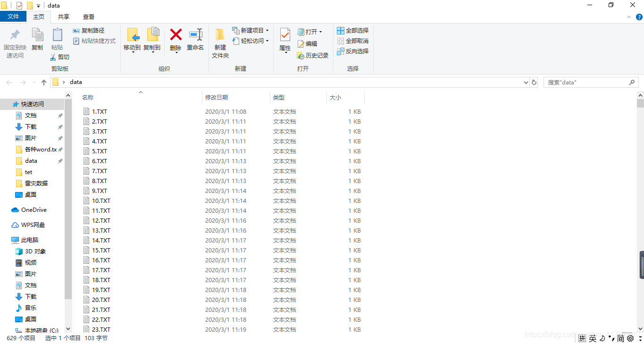Open the 打开 dropdown arrow

tap(321, 32)
